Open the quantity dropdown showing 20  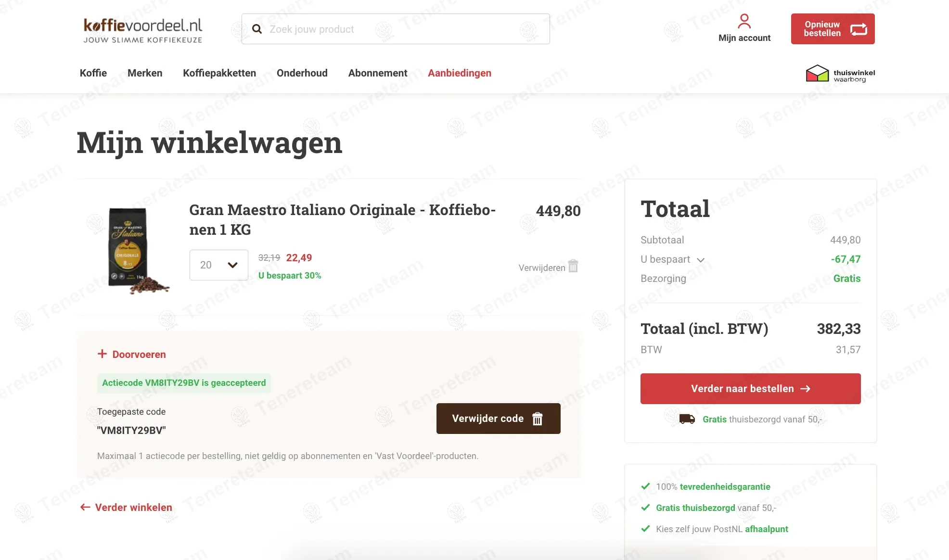coord(219,265)
